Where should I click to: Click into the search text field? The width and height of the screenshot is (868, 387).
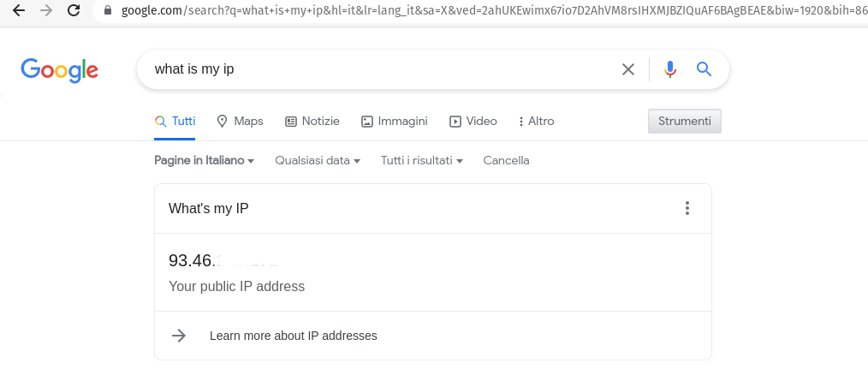pyautogui.click(x=377, y=69)
